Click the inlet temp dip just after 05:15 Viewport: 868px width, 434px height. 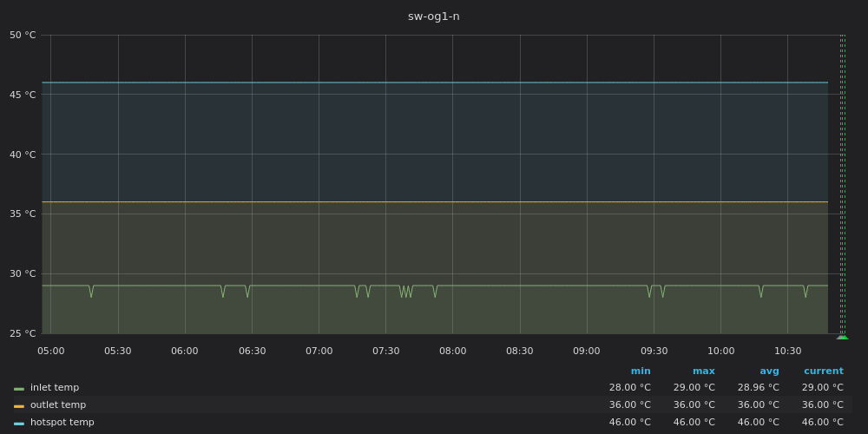[x=90, y=294]
